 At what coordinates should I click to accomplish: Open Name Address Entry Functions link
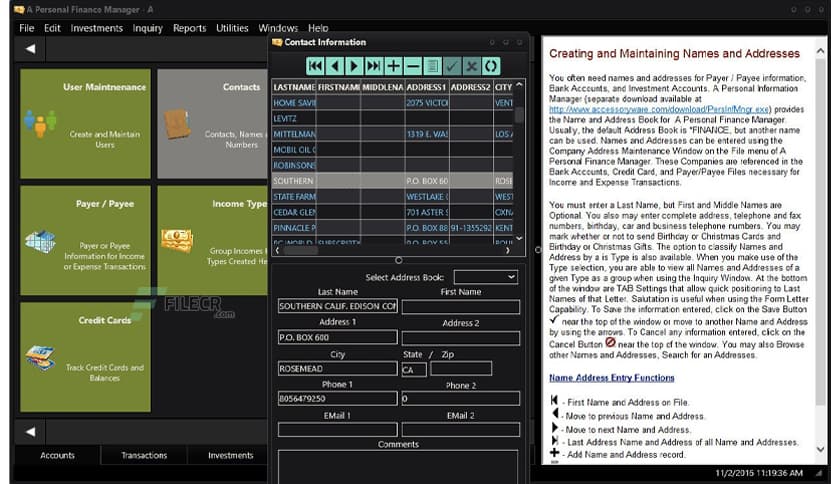[612, 378]
